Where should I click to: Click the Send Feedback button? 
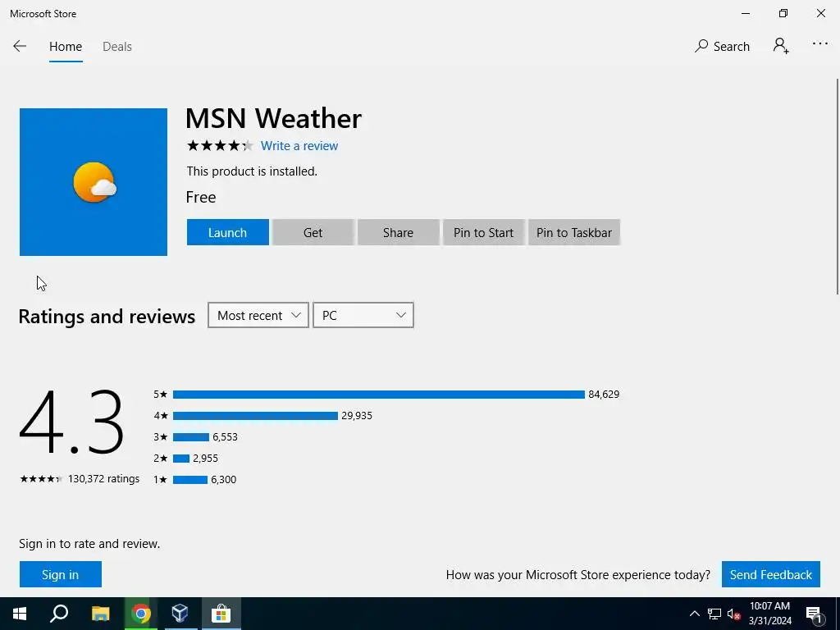pos(770,574)
